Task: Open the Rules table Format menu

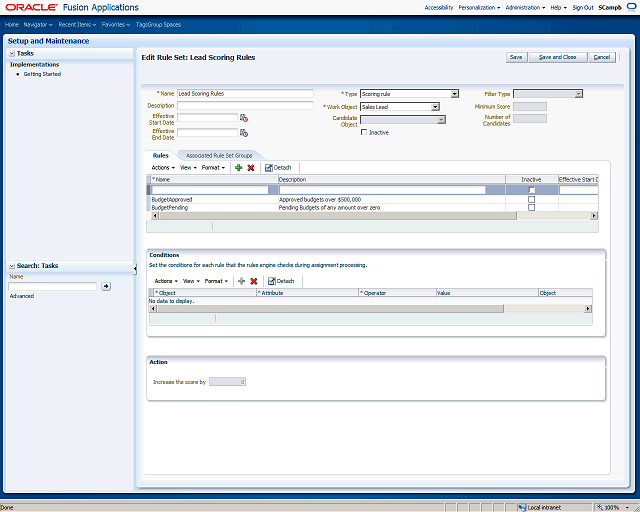Action: click(213, 167)
